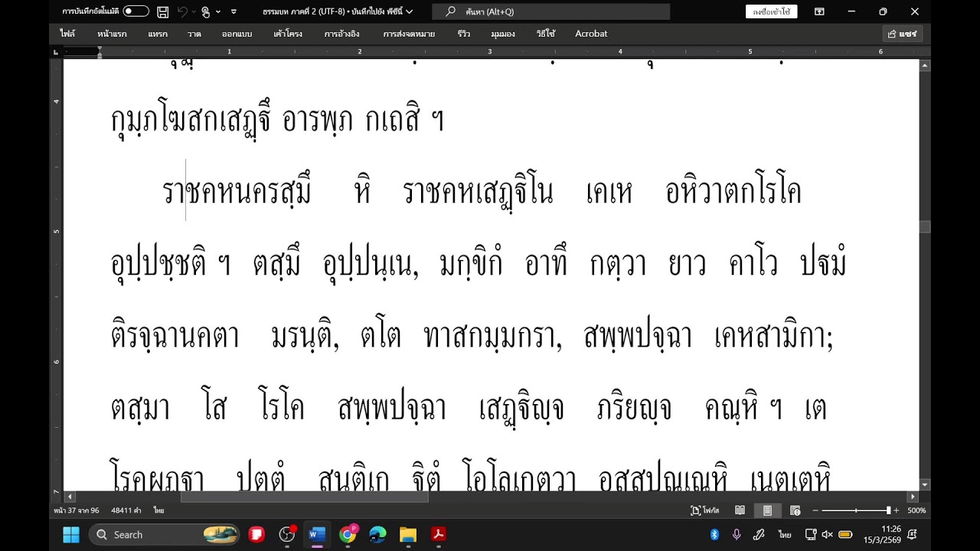Open the วาด tab
Screen dimensions: 980x551
(x=194, y=34)
